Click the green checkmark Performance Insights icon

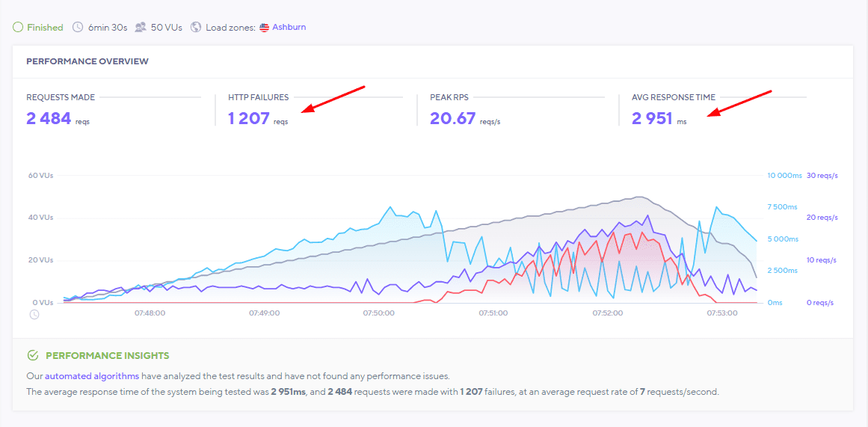pos(32,355)
